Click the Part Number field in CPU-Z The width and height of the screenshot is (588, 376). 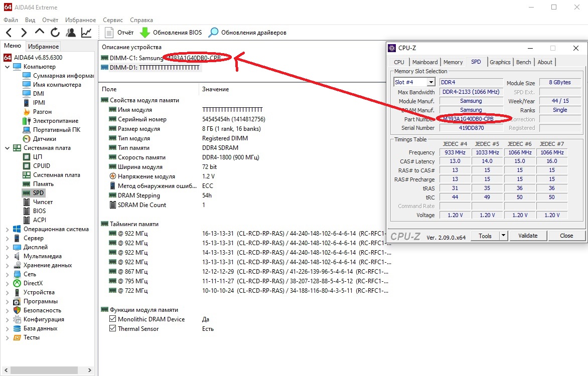click(471, 119)
